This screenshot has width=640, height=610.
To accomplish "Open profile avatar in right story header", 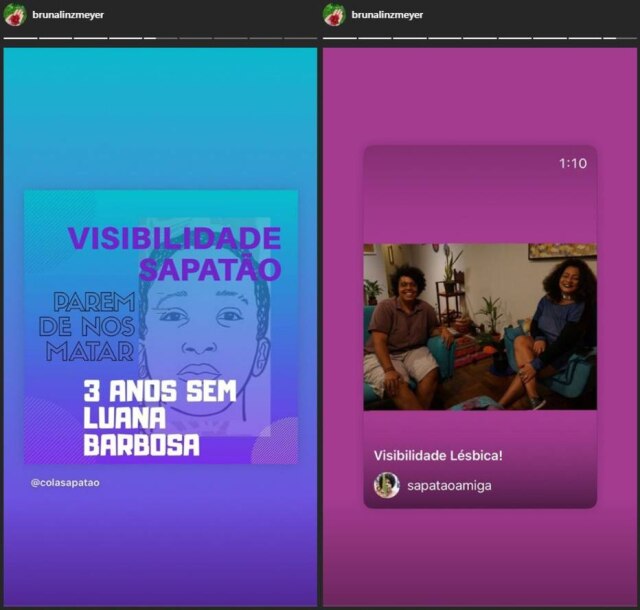I will pos(334,15).
